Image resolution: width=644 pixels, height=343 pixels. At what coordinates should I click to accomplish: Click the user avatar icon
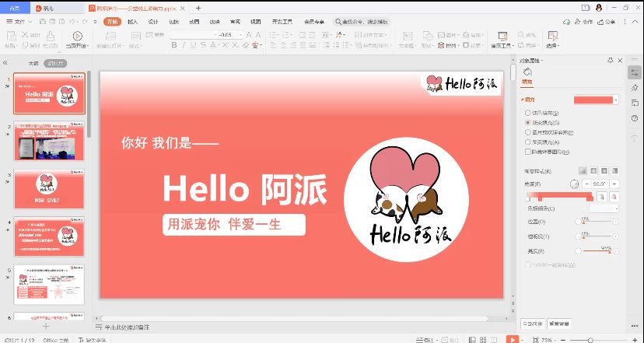click(x=599, y=8)
